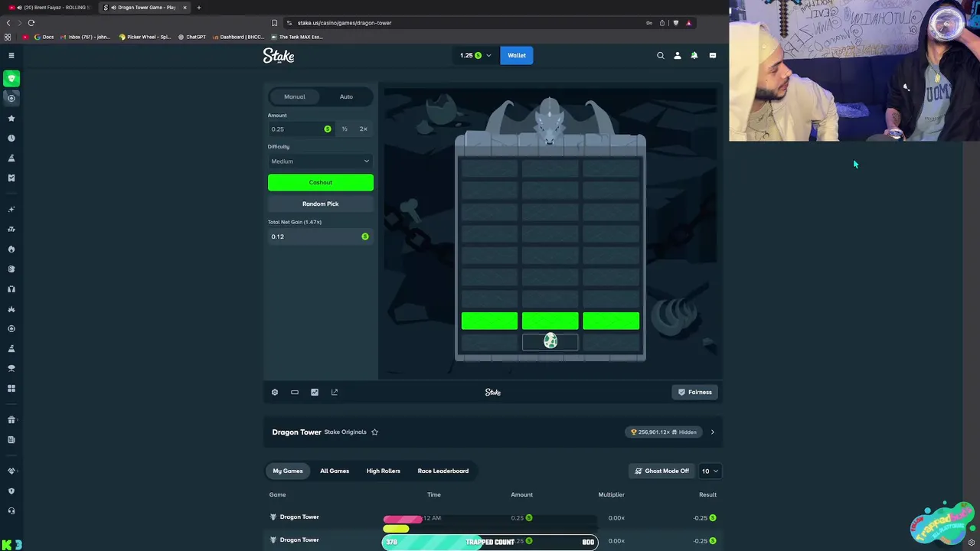Pick the left green tower tile
Screen dimensions: 980x551
coord(489,321)
